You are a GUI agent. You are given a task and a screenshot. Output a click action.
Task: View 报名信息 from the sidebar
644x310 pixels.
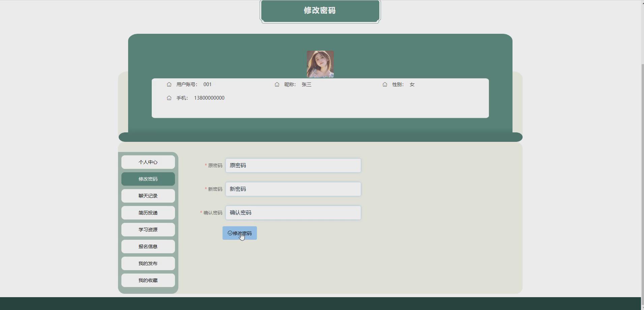pos(148,246)
